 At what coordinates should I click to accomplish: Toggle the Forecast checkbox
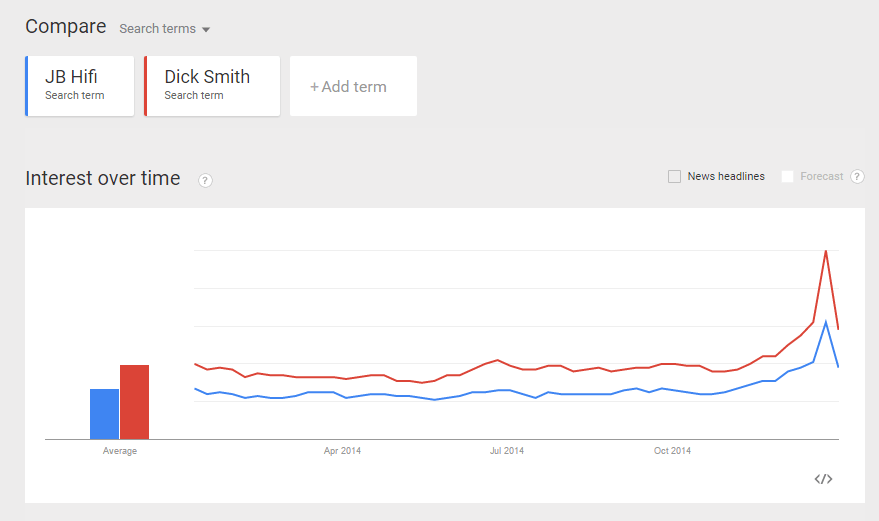(788, 177)
